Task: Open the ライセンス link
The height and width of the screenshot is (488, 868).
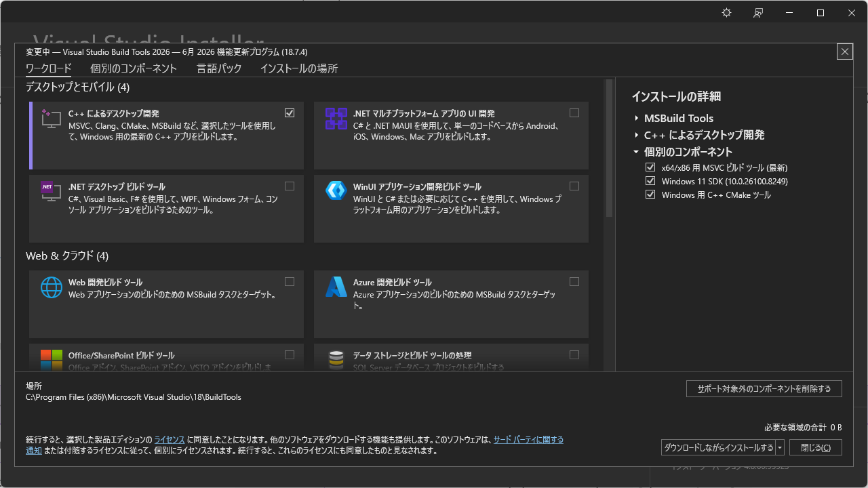Action: [x=170, y=440]
